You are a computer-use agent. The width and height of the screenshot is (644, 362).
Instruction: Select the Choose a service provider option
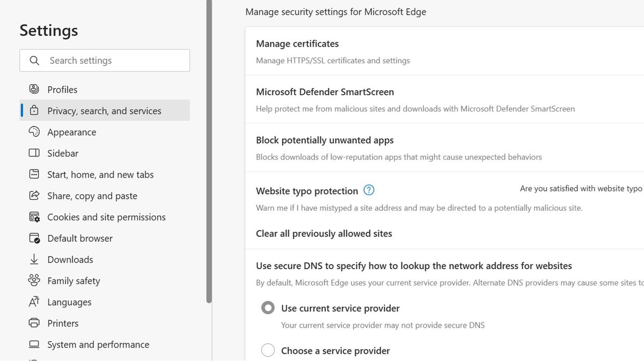[268, 350]
